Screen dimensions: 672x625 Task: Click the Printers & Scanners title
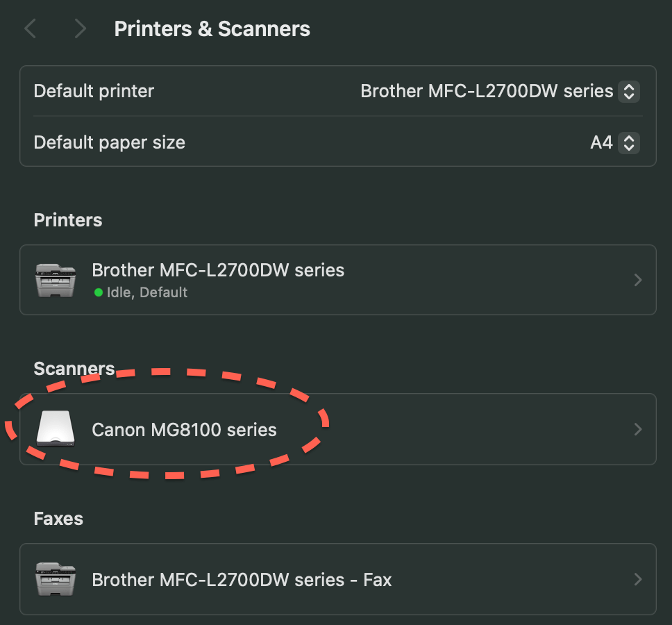pos(212,28)
